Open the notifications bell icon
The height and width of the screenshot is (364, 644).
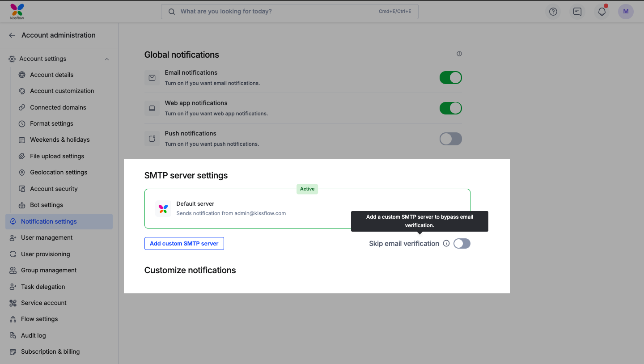coord(602,12)
